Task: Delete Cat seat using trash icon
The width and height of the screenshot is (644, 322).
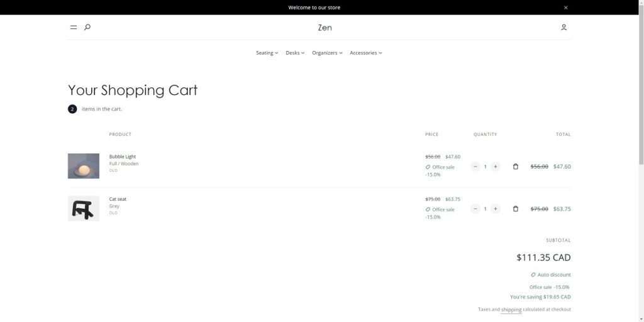Action: coord(516,209)
